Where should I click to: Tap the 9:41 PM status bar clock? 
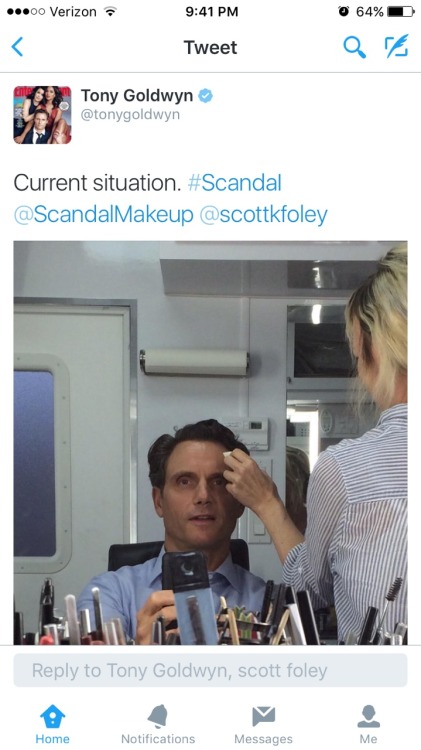click(211, 12)
